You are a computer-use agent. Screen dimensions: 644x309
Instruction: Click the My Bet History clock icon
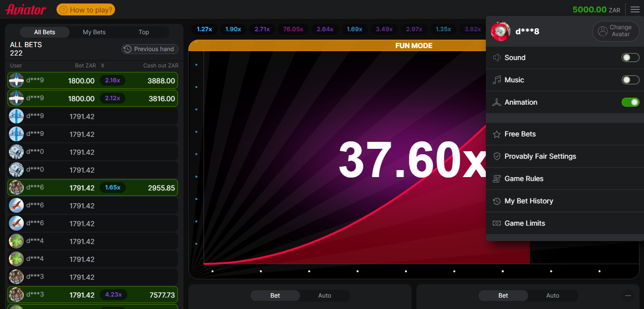pyautogui.click(x=496, y=201)
